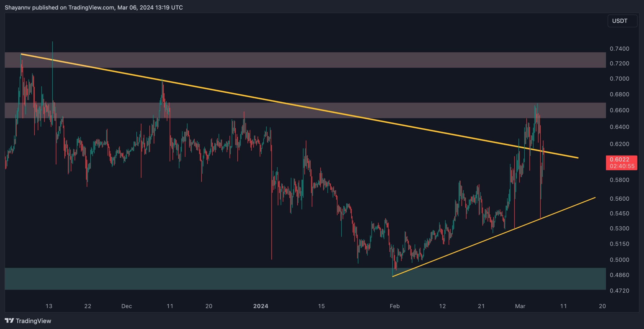Click the 0.5800 price axis label
This screenshot has height=329, width=644.
coord(619,180)
